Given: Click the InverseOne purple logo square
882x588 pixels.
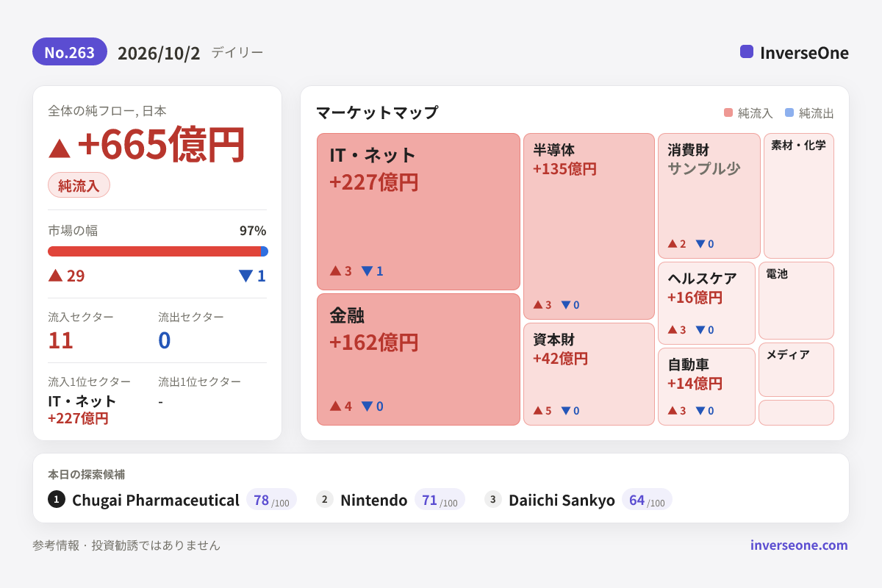Looking at the screenshot, I should 747,51.
